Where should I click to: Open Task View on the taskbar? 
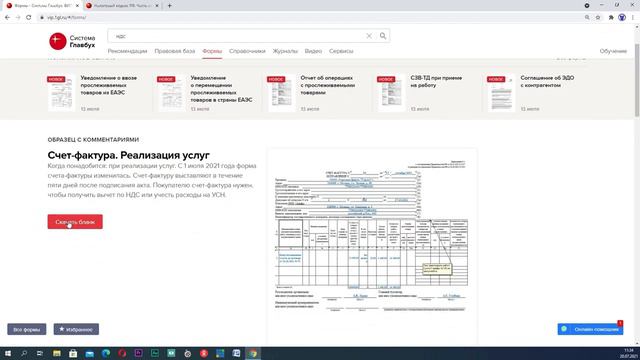[x=40, y=353]
